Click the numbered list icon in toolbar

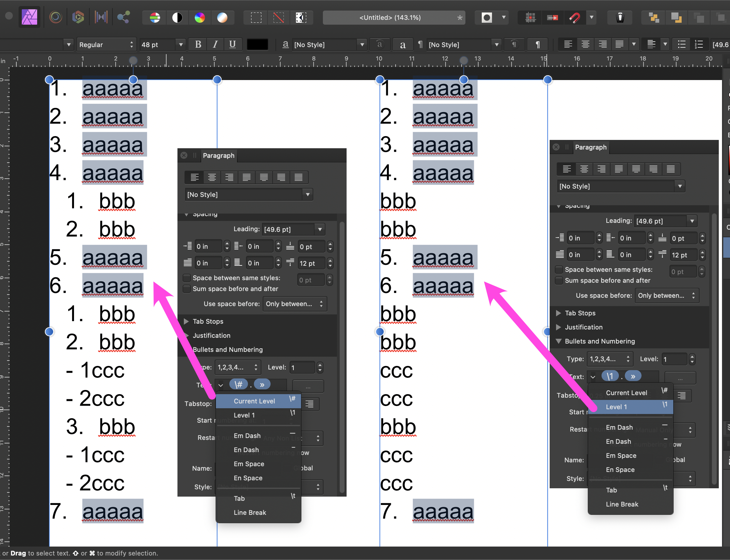coord(699,44)
